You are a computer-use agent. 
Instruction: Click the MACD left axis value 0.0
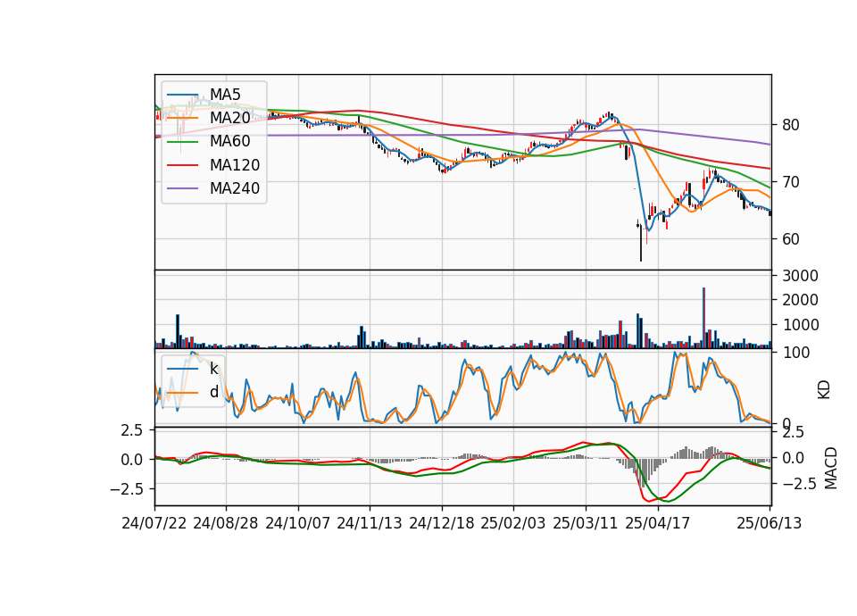click(x=132, y=460)
